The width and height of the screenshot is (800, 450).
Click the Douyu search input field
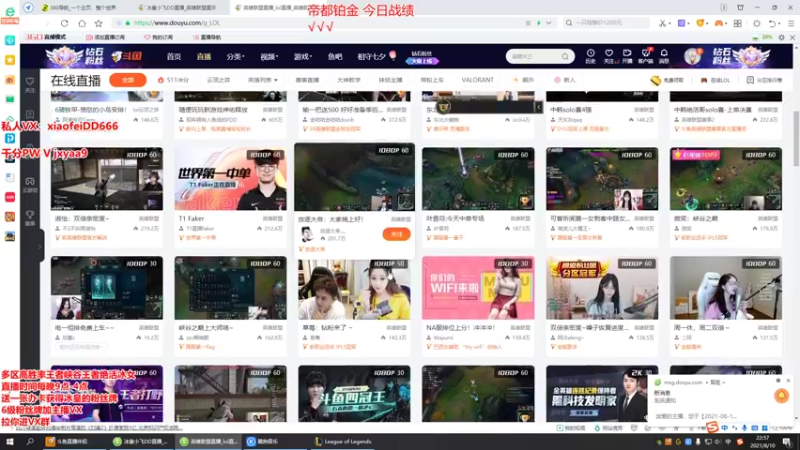pyautogui.click(x=533, y=57)
